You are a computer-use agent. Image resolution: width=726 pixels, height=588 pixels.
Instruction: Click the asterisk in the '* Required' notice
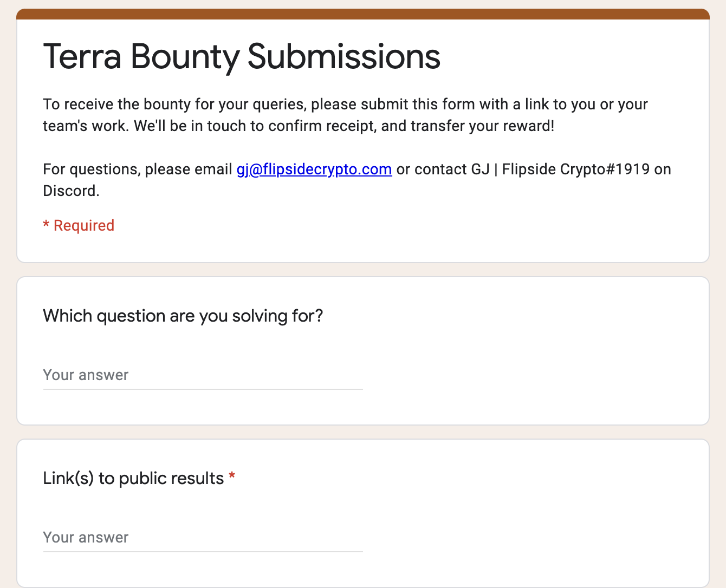pyautogui.click(x=46, y=225)
